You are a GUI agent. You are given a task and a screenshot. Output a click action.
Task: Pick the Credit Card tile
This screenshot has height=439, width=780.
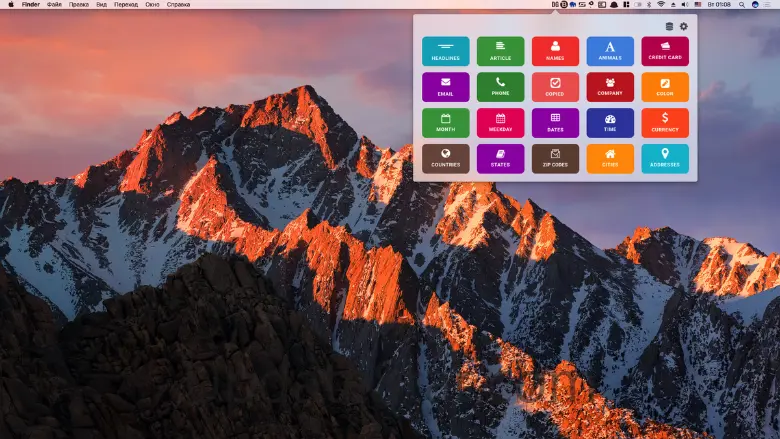[x=665, y=51]
